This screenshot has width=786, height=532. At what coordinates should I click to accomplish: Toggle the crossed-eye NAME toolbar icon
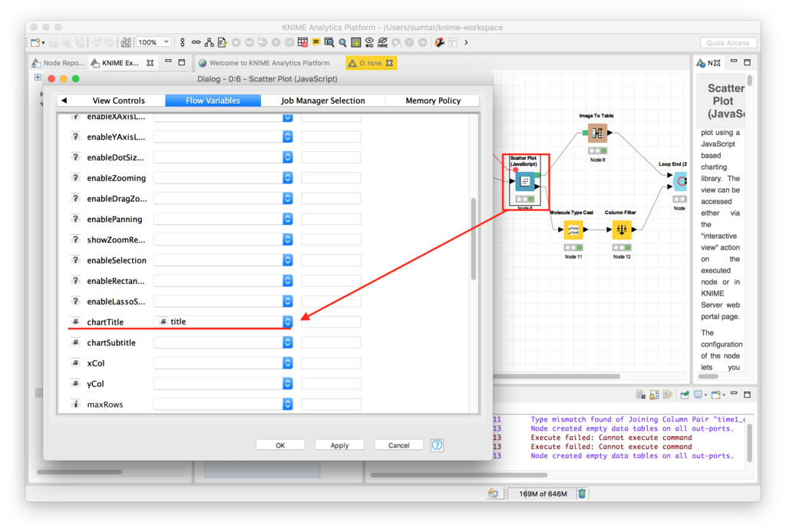(x=383, y=43)
